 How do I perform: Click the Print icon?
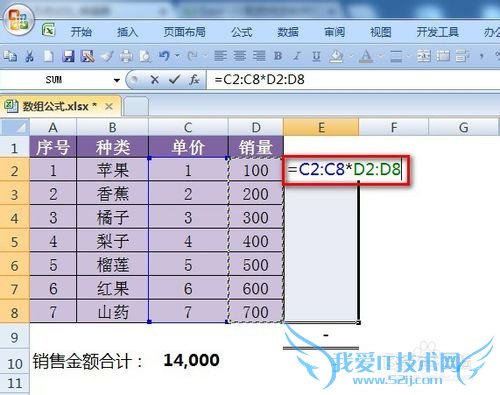point(126,56)
